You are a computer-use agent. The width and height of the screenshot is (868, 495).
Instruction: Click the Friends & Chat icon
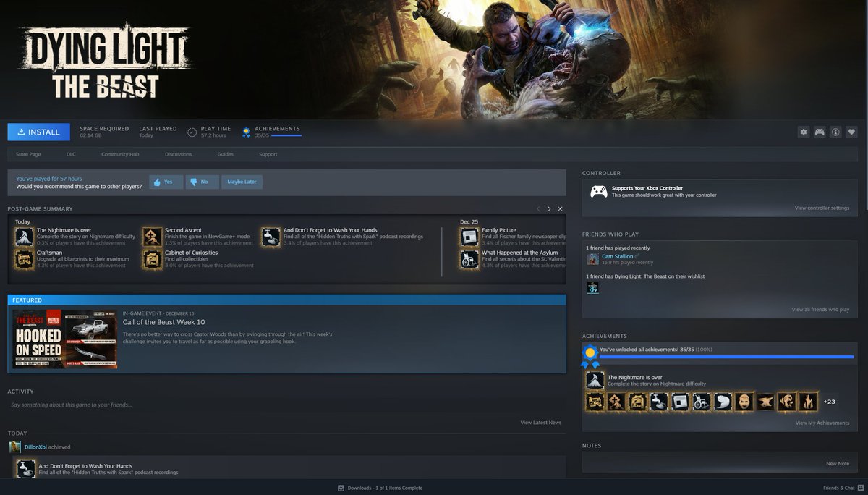[x=859, y=488]
